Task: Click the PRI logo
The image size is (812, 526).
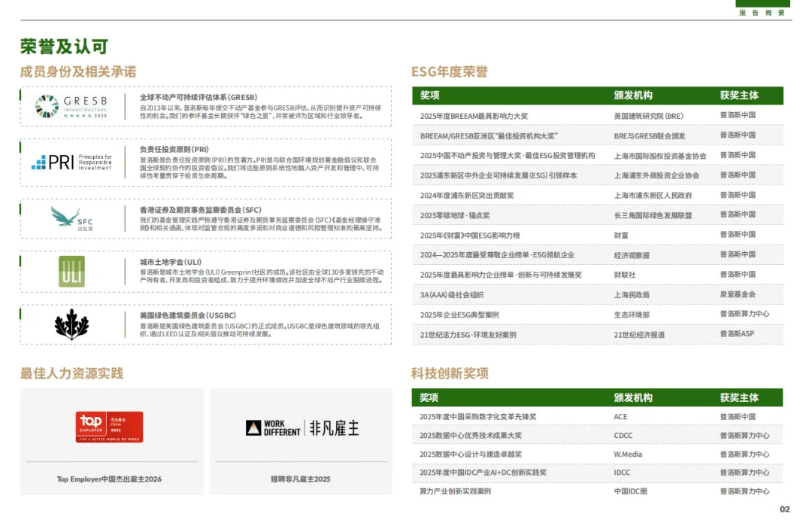Action: point(71,163)
